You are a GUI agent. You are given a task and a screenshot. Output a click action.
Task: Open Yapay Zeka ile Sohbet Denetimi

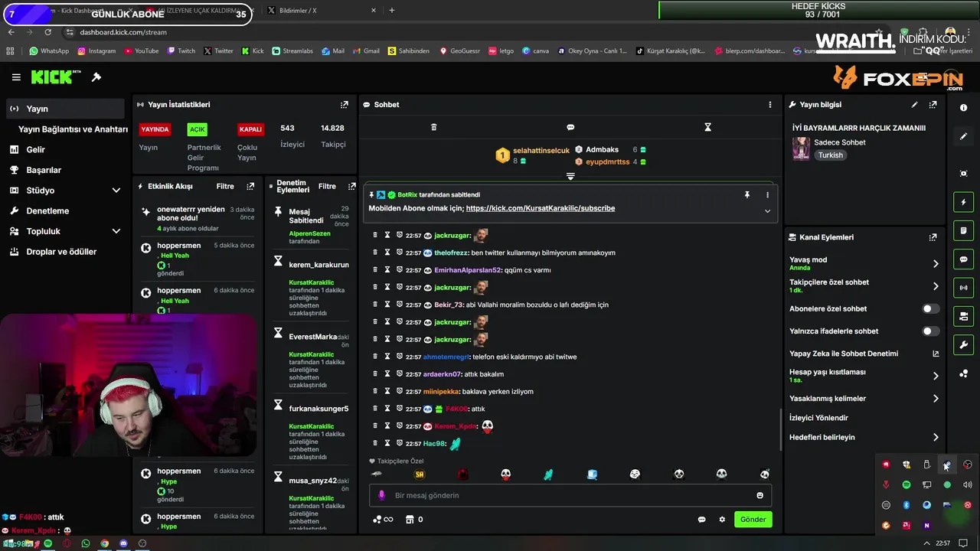(x=864, y=354)
